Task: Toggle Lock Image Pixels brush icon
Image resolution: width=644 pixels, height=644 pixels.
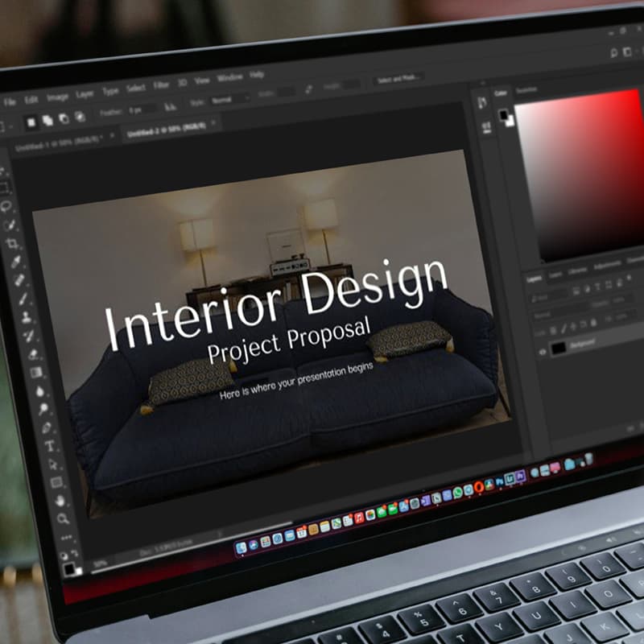Action: pyautogui.click(x=563, y=328)
